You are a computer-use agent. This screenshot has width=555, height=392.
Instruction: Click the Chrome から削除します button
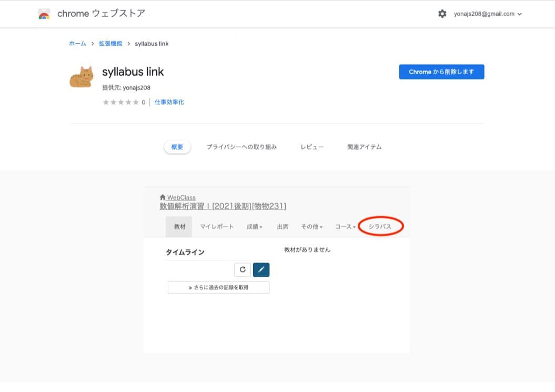coord(441,72)
